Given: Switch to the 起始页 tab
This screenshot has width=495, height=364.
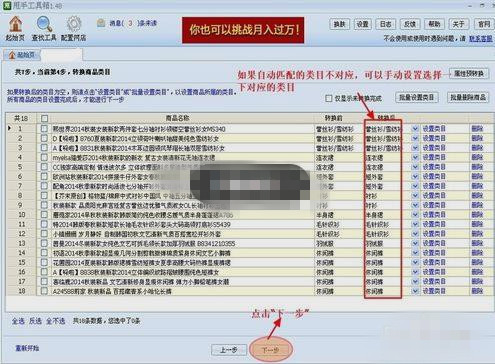Looking at the screenshot, I should pos(22,55).
